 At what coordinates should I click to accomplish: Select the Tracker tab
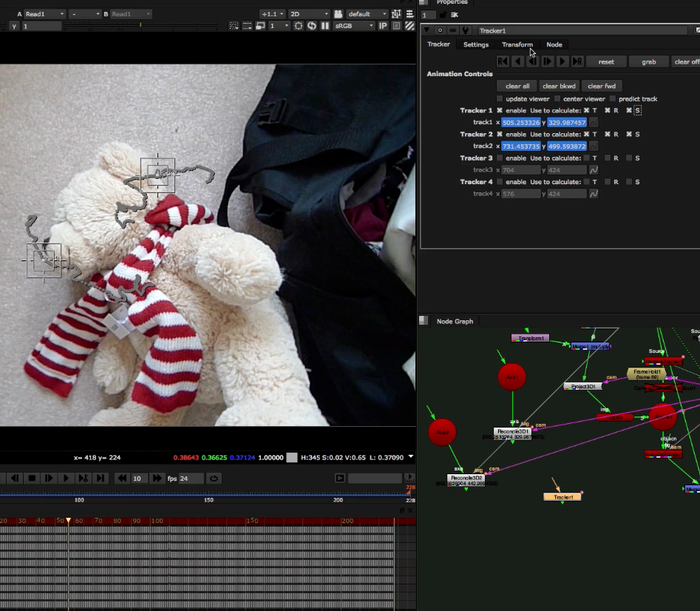438,44
